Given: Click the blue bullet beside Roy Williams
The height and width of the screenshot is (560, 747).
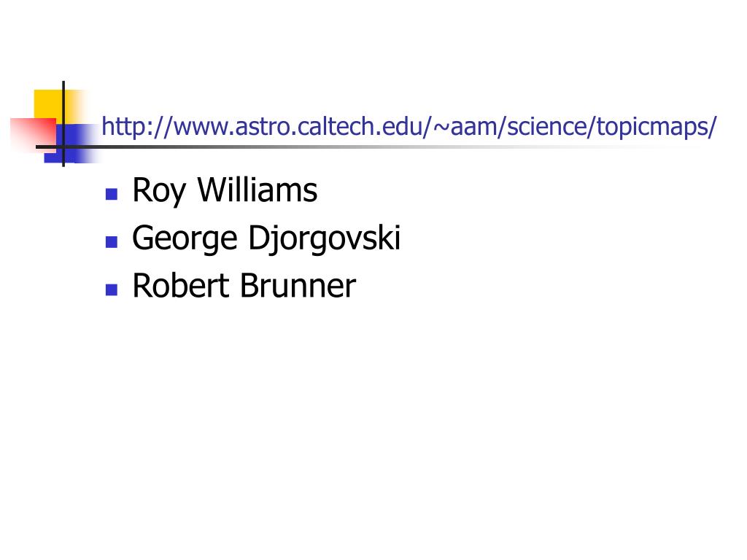Looking at the screenshot, I should tap(112, 194).
